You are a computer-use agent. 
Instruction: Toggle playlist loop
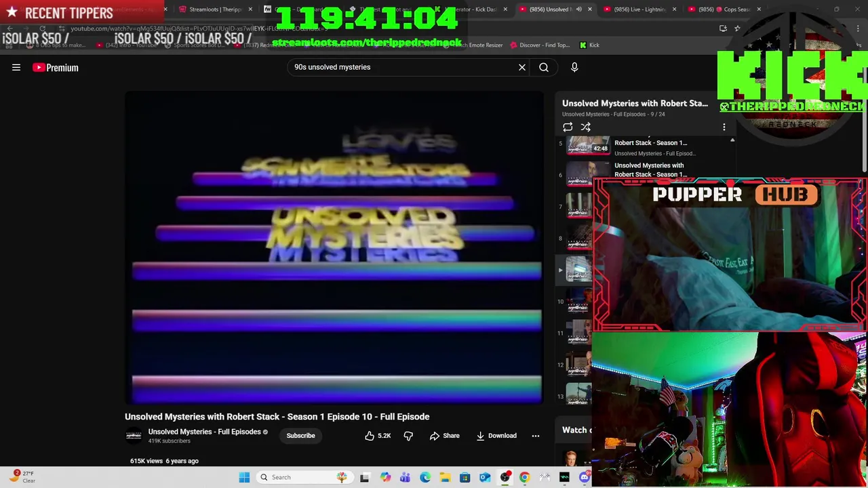568,127
